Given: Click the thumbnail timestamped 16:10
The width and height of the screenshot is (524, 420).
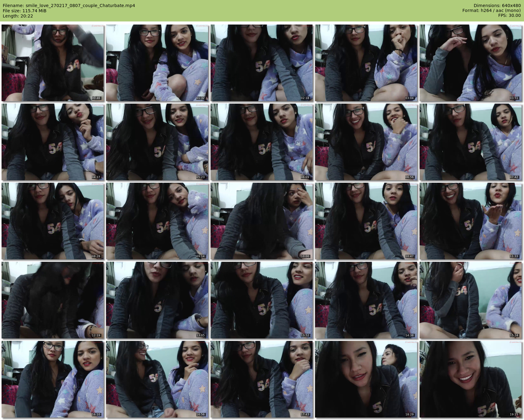Looking at the screenshot, I should point(53,379).
